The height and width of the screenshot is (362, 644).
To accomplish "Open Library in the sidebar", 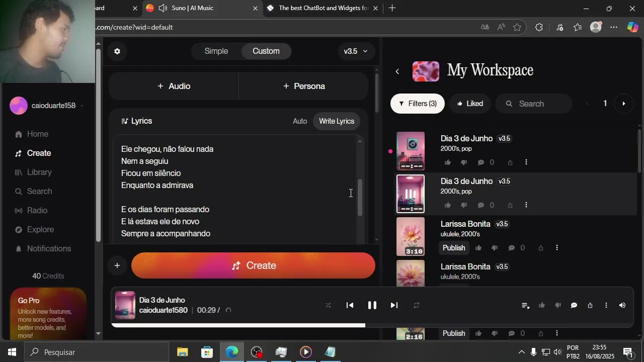I will (x=39, y=172).
